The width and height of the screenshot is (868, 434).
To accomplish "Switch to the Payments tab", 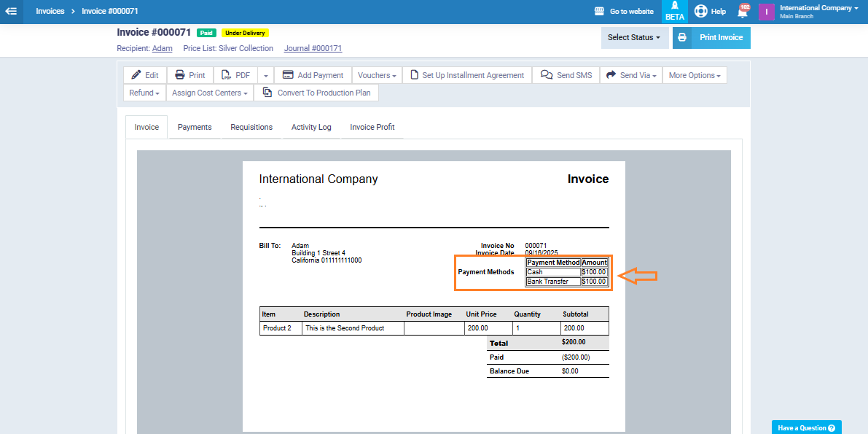I will (195, 127).
